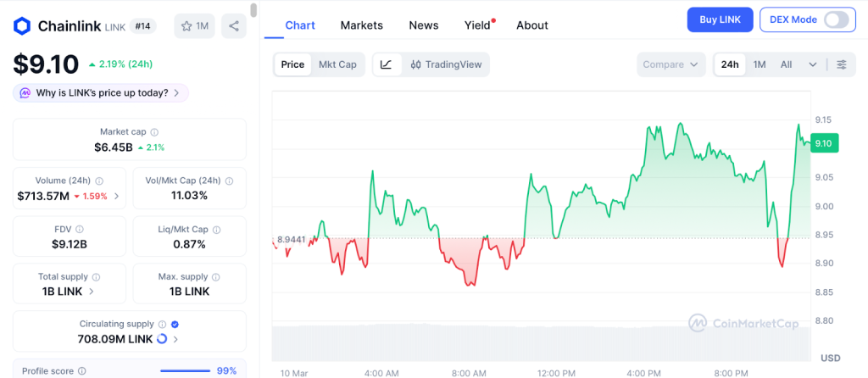The height and width of the screenshot is (378, 868).
Task: Click Market cap info icon
Action: click(x=154, y=132)
